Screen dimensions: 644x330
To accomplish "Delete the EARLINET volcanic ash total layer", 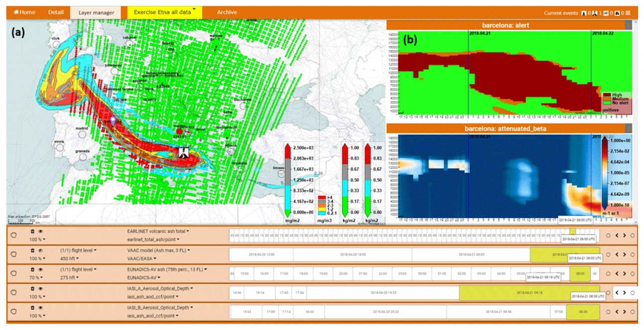I will 33,231.
